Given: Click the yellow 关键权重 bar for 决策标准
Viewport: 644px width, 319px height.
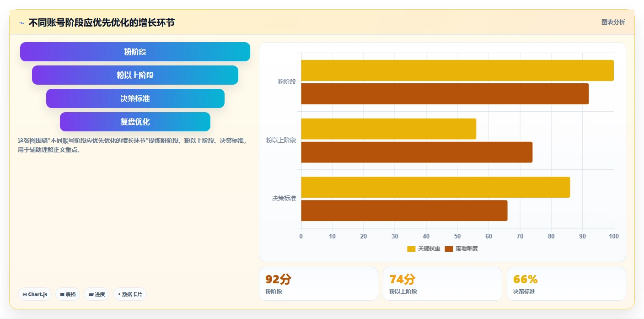Looking at the screenshot, I should (x=435, y=187).
